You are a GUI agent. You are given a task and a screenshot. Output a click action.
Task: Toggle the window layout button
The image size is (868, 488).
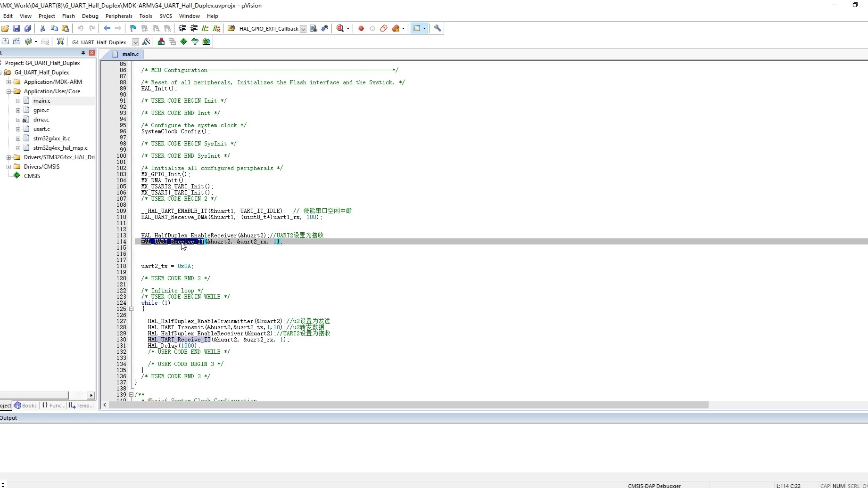(x=417, y=28)
